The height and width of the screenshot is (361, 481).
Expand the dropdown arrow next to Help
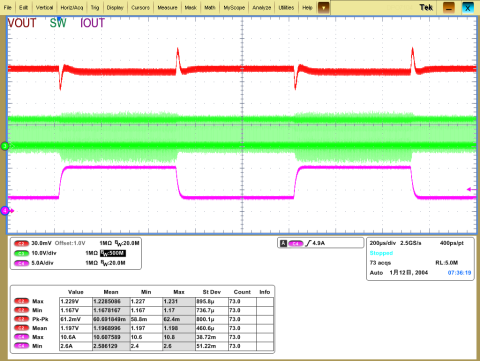coord(323,8)
